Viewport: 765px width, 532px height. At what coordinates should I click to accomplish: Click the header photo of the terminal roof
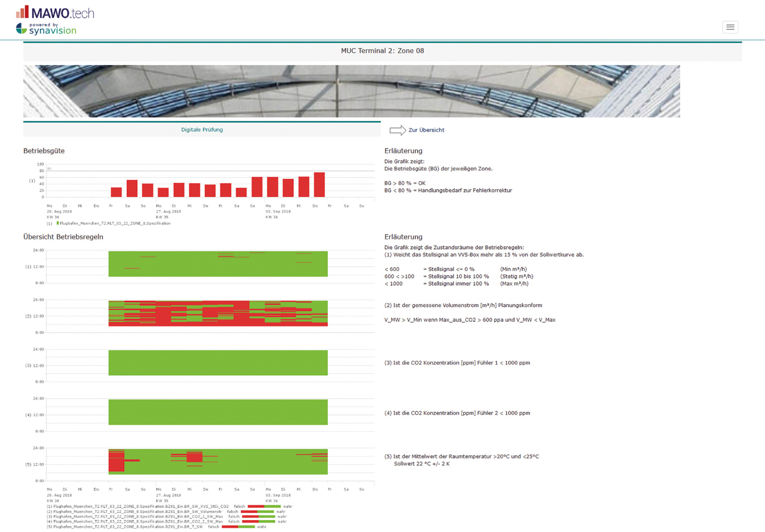pyautogui.click(x=352, y=91)
